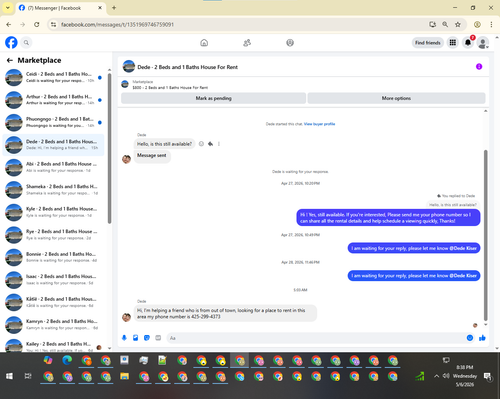React to 'Hello, is this still available?' message
500x399 pixels.
tap(201, 144)
